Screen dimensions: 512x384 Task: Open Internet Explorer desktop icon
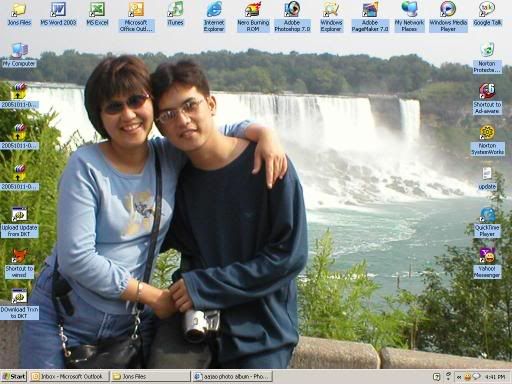click(x=214, y=17)
